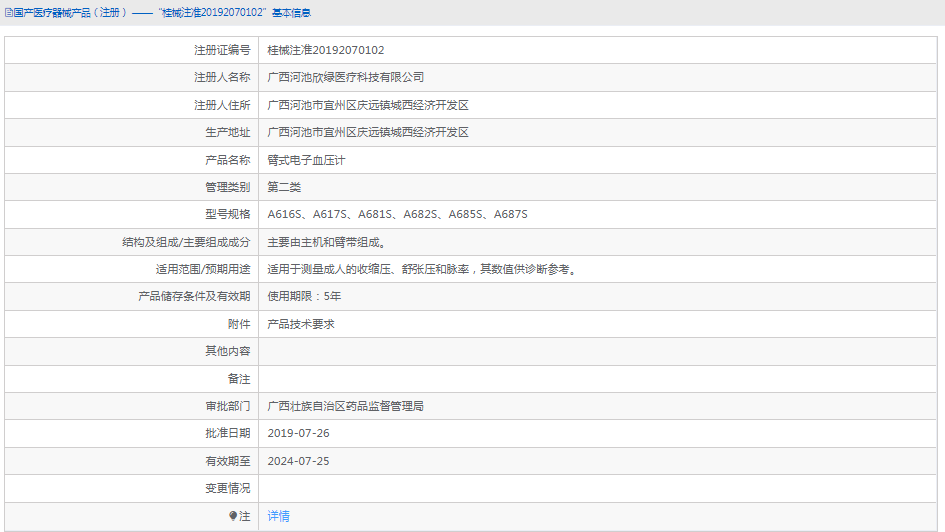945x532 pixels.
Task: Select the address value in 注册人住所 row
Action: (x=368, y=105)
